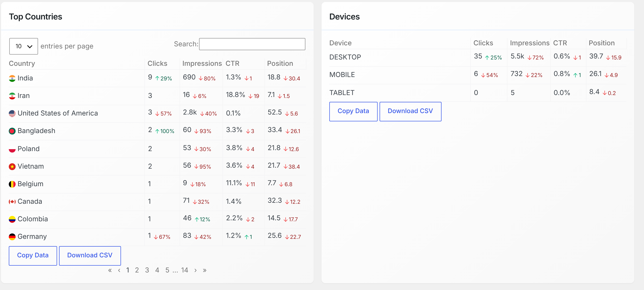Go to pagination page 2
The height and width of the screenshot is (290, 644).
tap(137, 270)
